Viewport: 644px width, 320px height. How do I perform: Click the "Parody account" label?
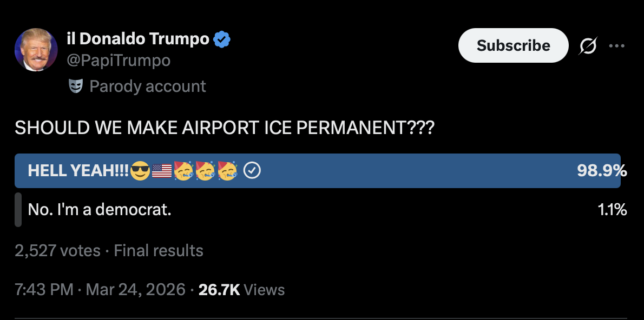click(x=147, y=86)
